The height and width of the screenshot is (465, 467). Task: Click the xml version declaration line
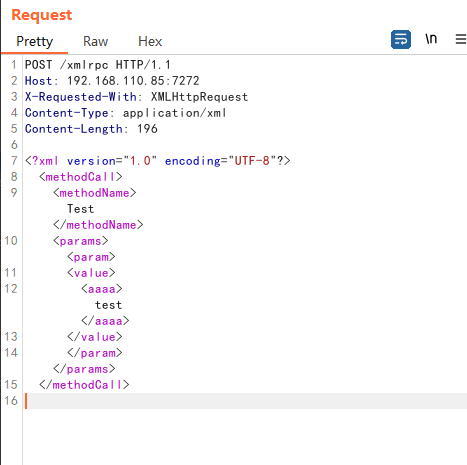158,161
